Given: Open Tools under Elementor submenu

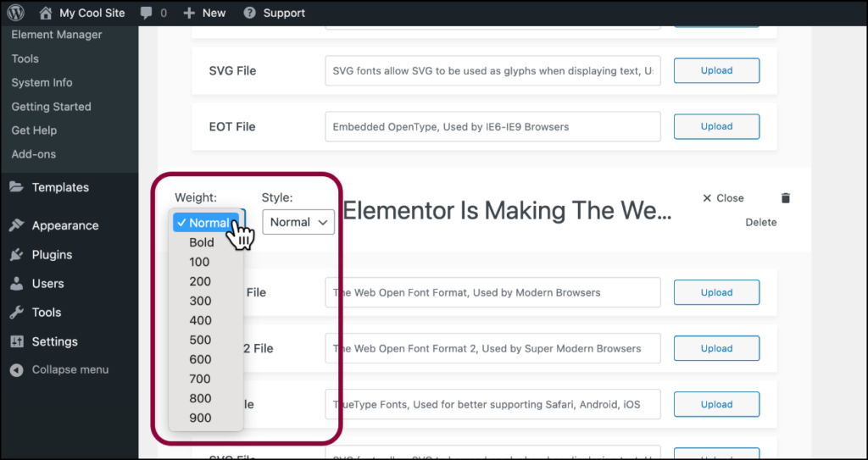Looking at the screenshot, I should coord(25,58).
